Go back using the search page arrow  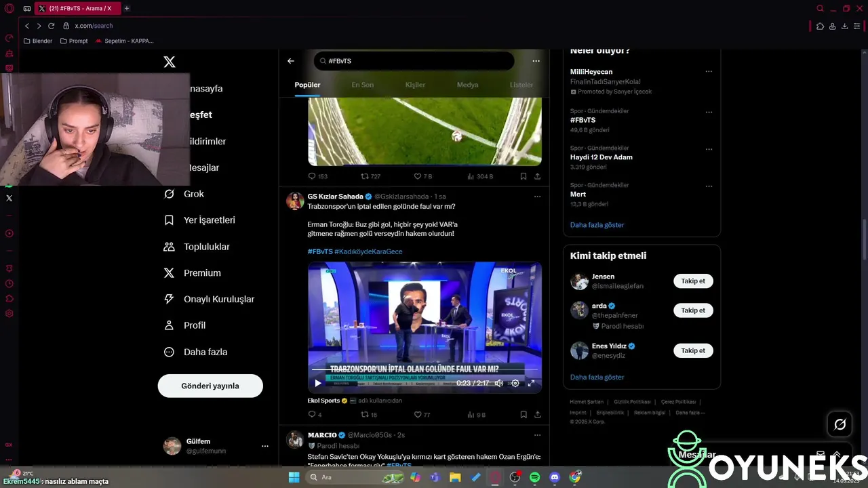tap(291, 61)
